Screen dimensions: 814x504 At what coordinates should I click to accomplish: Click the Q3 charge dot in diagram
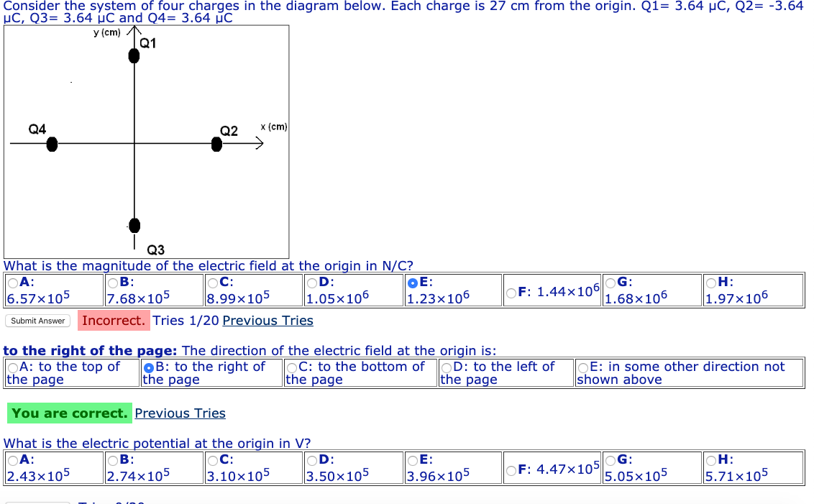tap(134, 226)
